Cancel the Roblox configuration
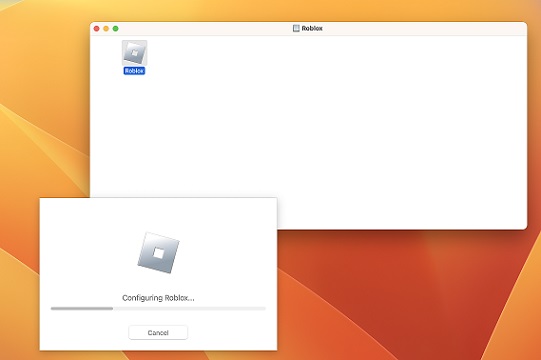This screenshot has height=360, width=541. (x=158, y=332)
